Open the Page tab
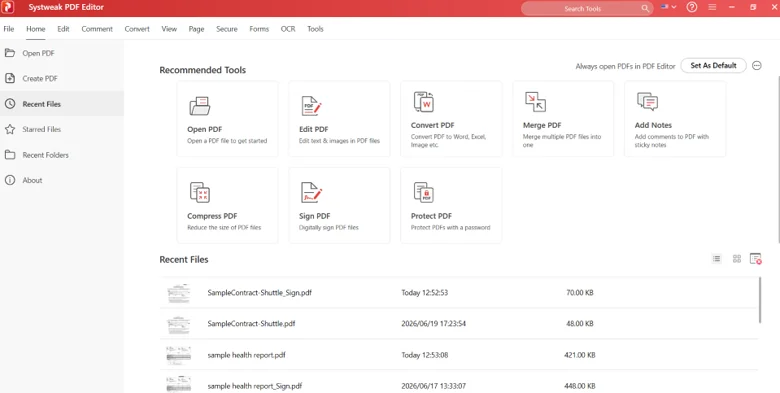Viewport: 780px width, 393px height. [196, 29]
